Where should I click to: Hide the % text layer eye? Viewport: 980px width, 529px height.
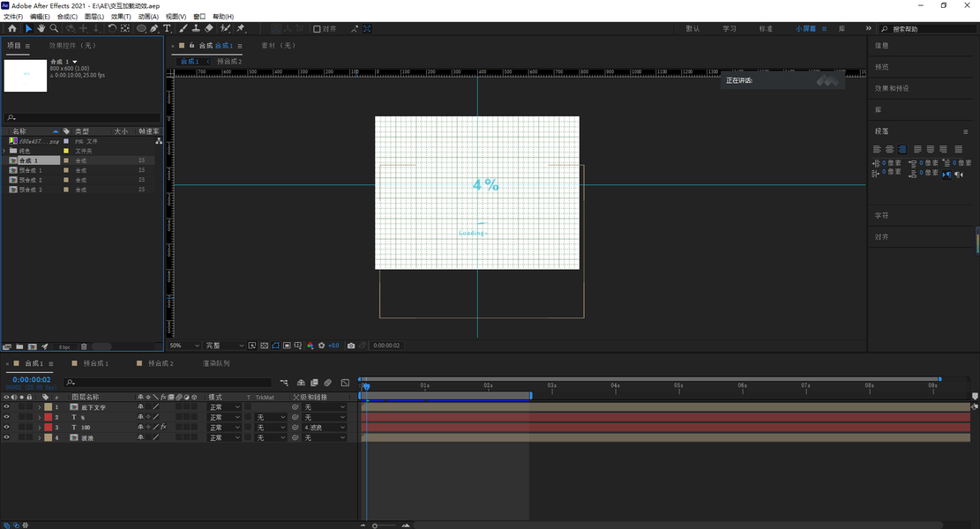point(7,417)
